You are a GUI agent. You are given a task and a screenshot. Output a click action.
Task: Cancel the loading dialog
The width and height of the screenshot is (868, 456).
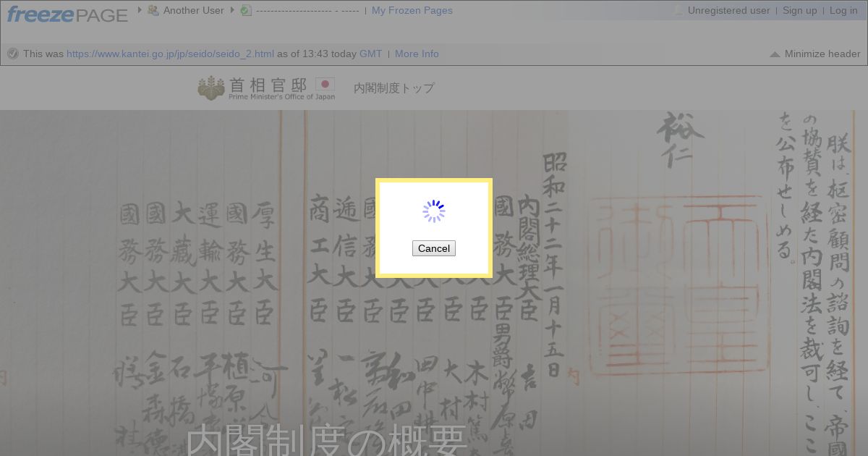click(x=434, y=248)
